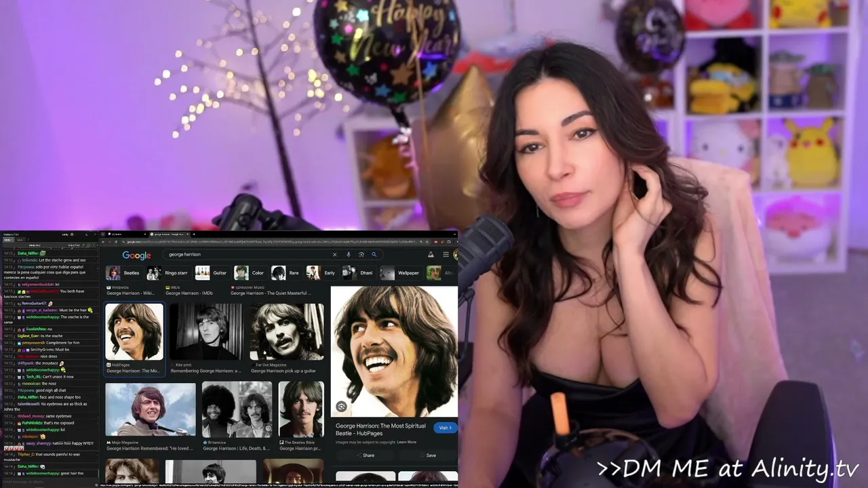
Task: Open 'George Harrison Remembered' Mojo caption
Action: (151, 449)
